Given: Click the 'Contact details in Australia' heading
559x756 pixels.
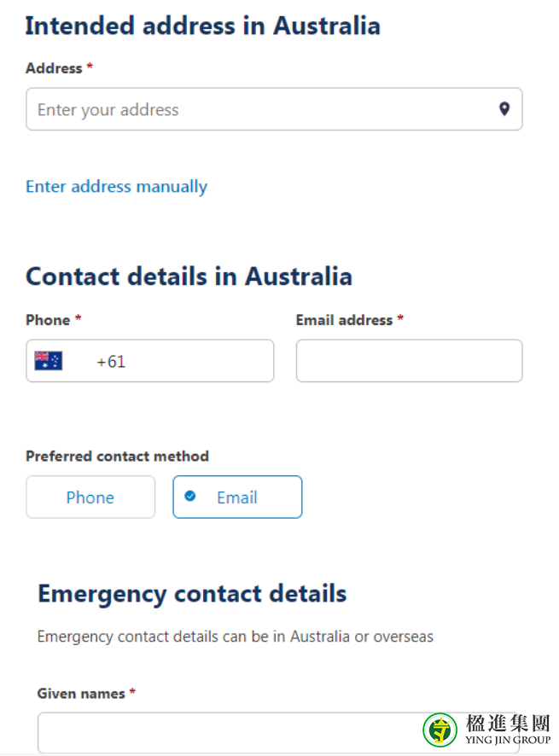Looking at the screenshot, I should point(189,276).
